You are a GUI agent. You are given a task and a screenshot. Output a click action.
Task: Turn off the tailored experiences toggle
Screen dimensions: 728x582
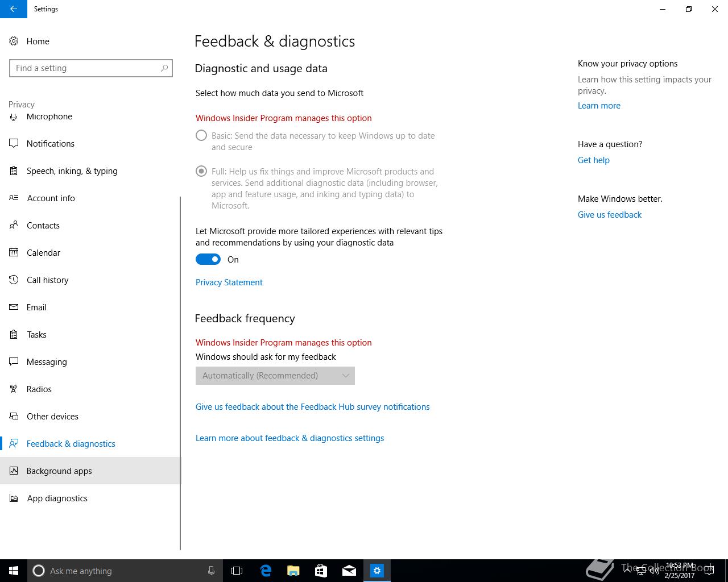pos(208,259)
